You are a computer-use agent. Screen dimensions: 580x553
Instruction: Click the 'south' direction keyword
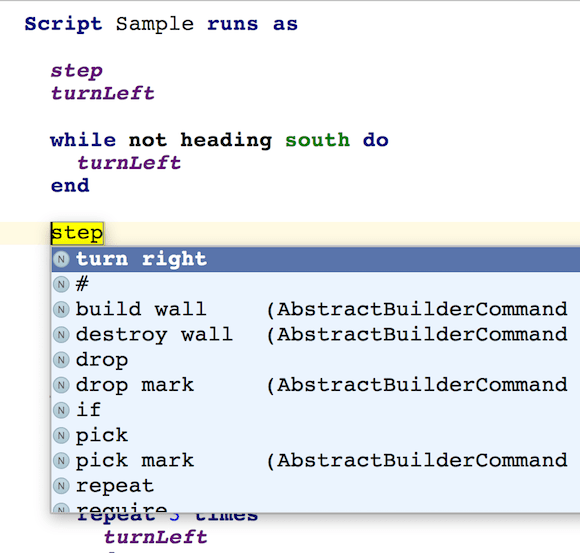point(317,140)
